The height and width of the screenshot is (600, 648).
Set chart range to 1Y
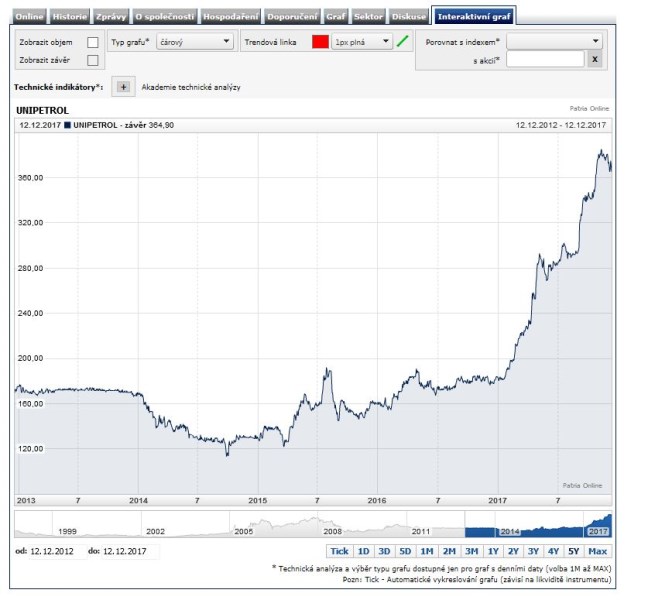click(492, 551)
